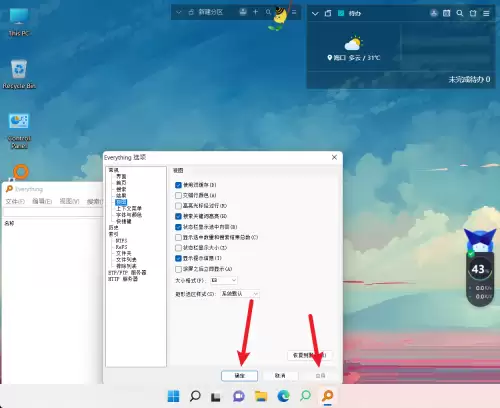The height and width of the screenshot is (408, 500).
Task: Open the hamburger menu in the 待办 widget
Action: point(486,13)
